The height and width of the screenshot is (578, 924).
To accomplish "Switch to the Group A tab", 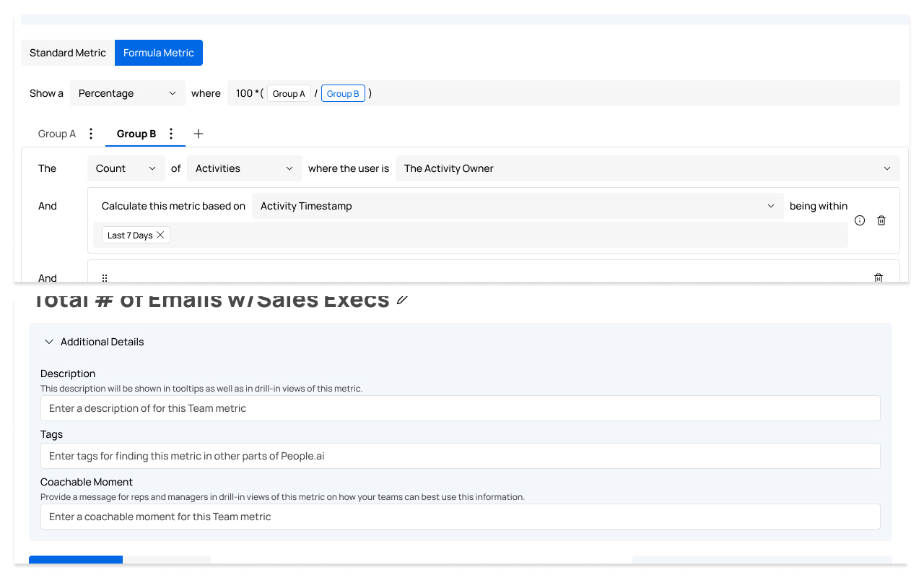I will coord(57,134).
